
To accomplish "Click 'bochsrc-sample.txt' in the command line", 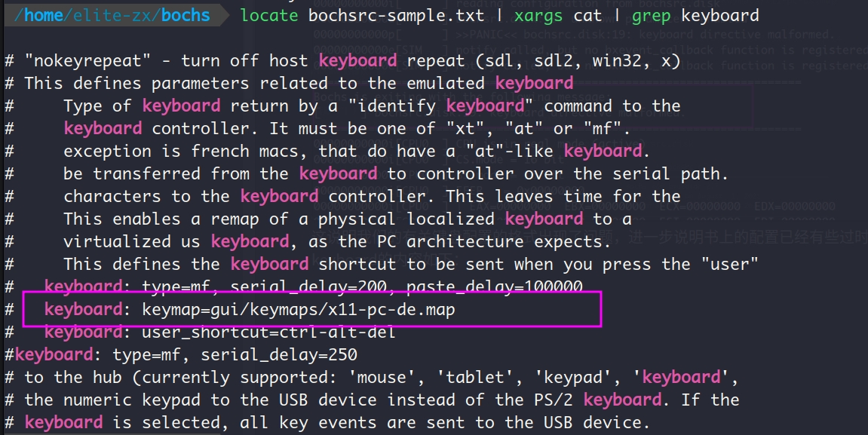I will point(397,16).
